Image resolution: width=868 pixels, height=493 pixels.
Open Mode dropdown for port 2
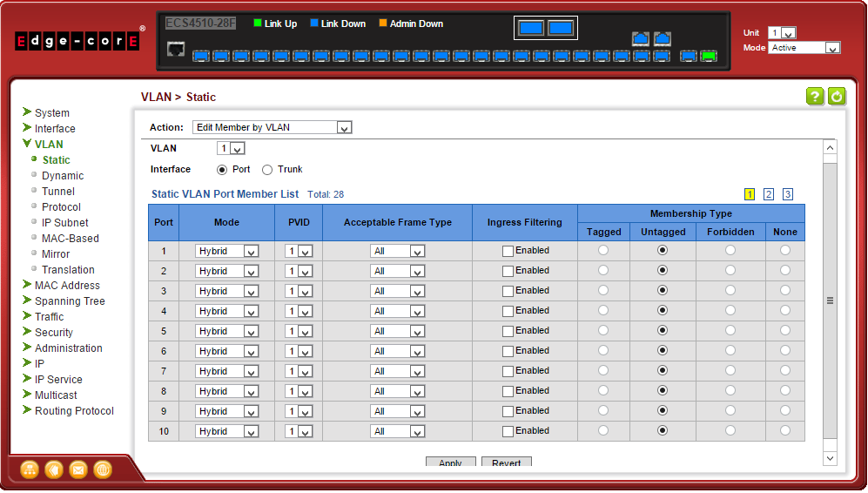(x=227, y=271)
